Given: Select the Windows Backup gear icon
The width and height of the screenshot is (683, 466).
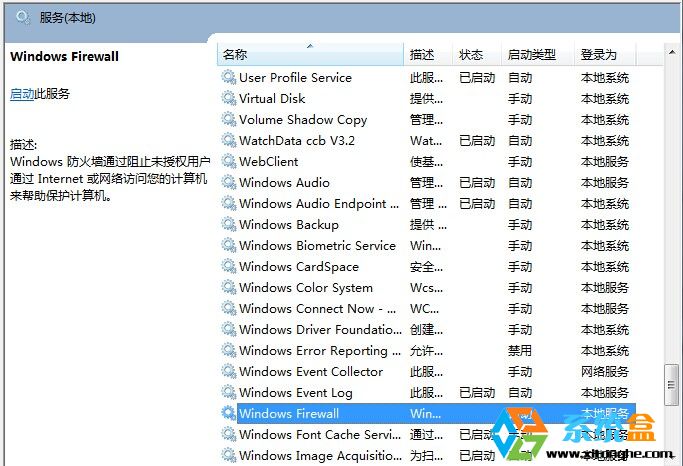Looking at the screenshot, I should coord(228,225).
